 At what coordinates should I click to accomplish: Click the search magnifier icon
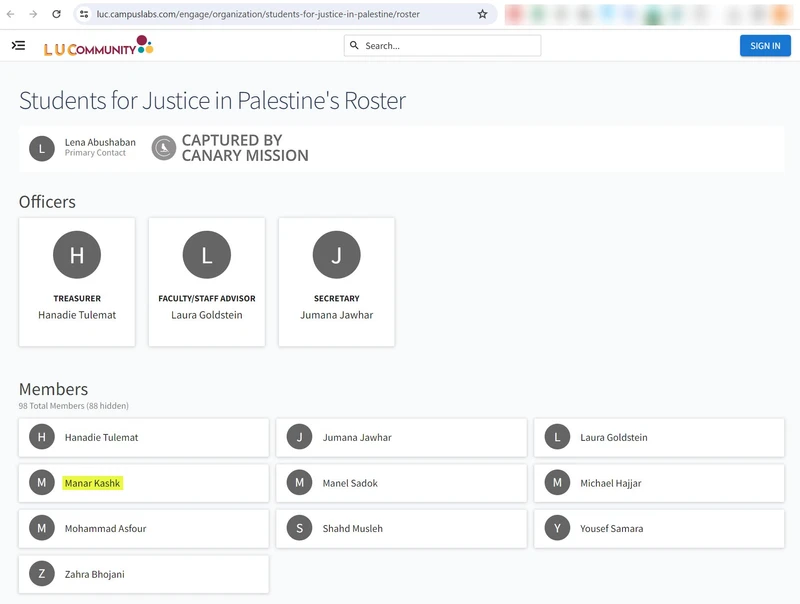(354, 46)
